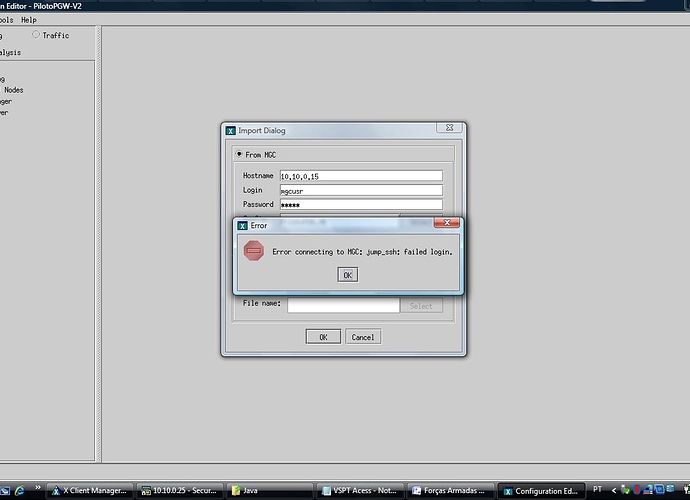Expand quick launch chevron on taskbar
Image resolution: width=690 pixels, height=500 pixels.
[x=38, y=487]
